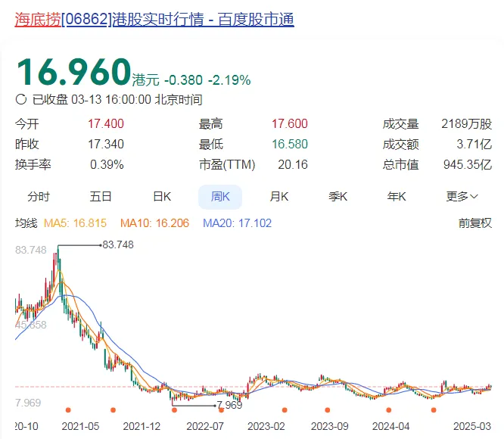The height and width of the screenshot is (439, 504).
Task: Click the 换手率 value 0.39%
Action: pyautogui.click(x=107, y=164)
